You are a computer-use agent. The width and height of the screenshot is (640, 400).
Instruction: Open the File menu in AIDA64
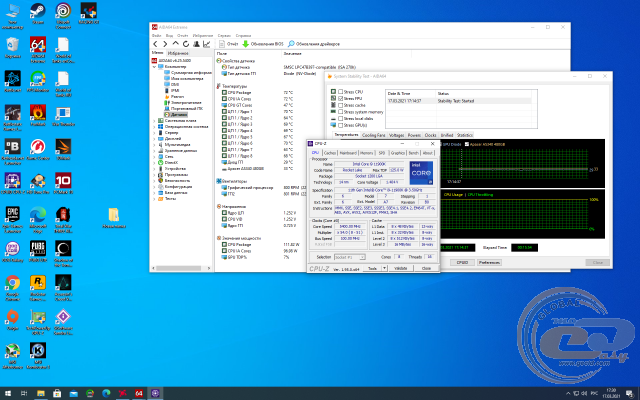pos(156,36)
